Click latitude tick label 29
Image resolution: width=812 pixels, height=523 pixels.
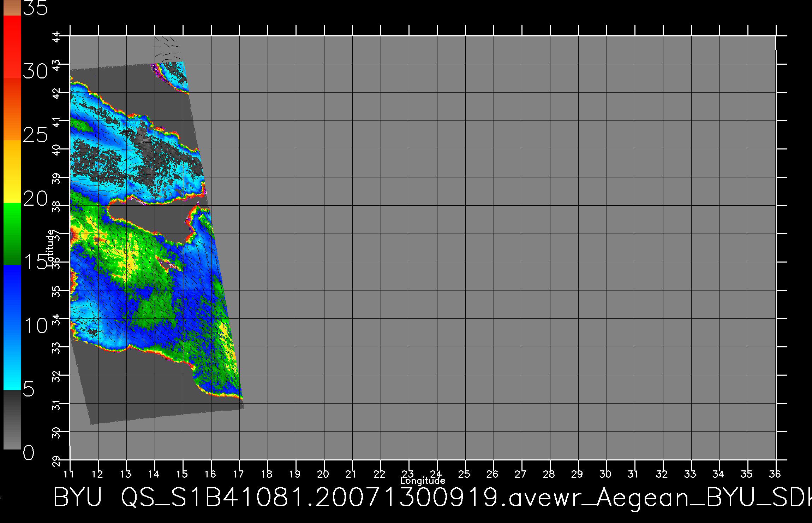click(57, 461)
